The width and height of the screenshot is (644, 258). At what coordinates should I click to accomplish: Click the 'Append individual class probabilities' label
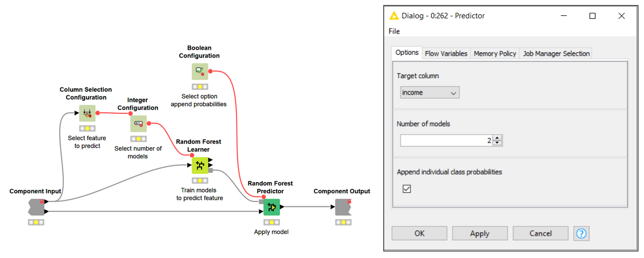449,172
